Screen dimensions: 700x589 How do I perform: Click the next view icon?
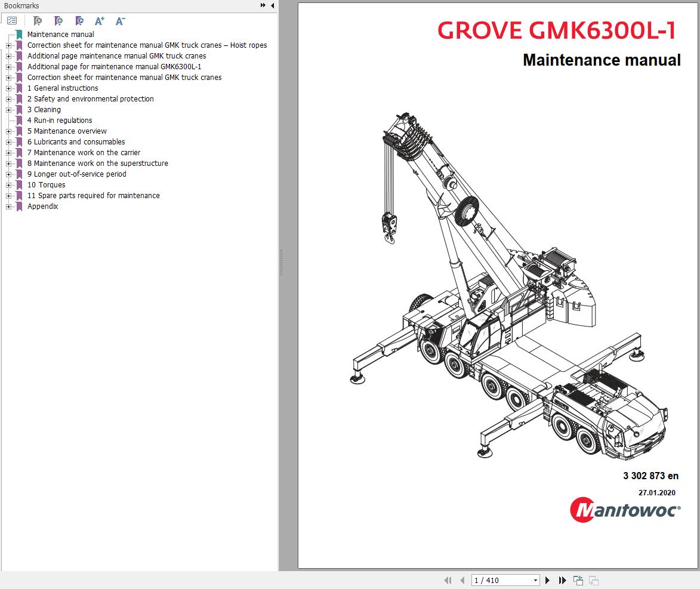click(x=593, y=579)
